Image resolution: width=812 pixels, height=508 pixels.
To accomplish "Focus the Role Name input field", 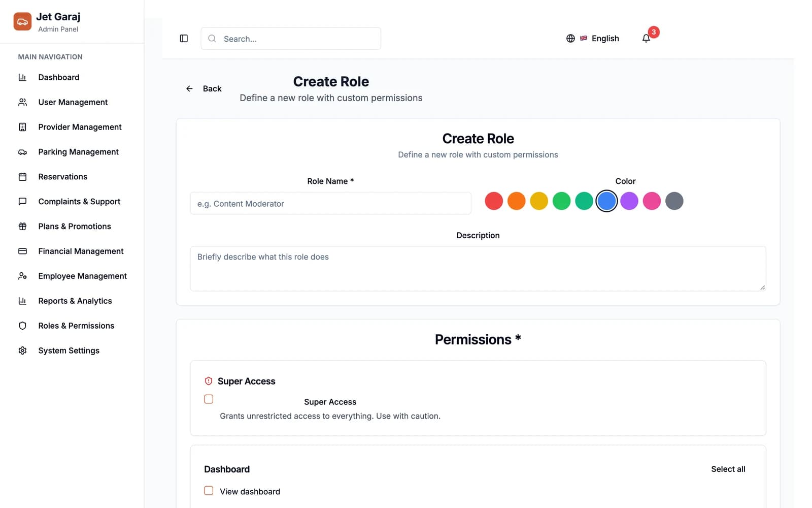I will [x=330, y=203].
